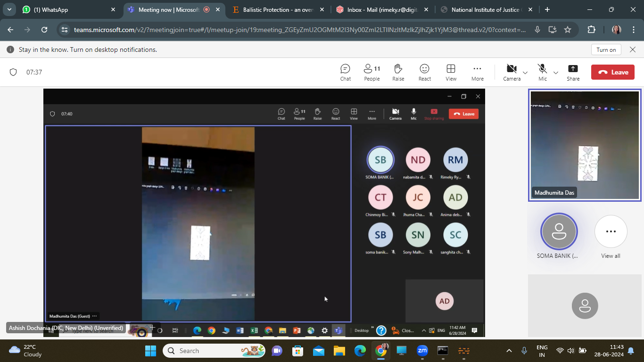
Task: Open View all participants button
Action: point(611,231)
